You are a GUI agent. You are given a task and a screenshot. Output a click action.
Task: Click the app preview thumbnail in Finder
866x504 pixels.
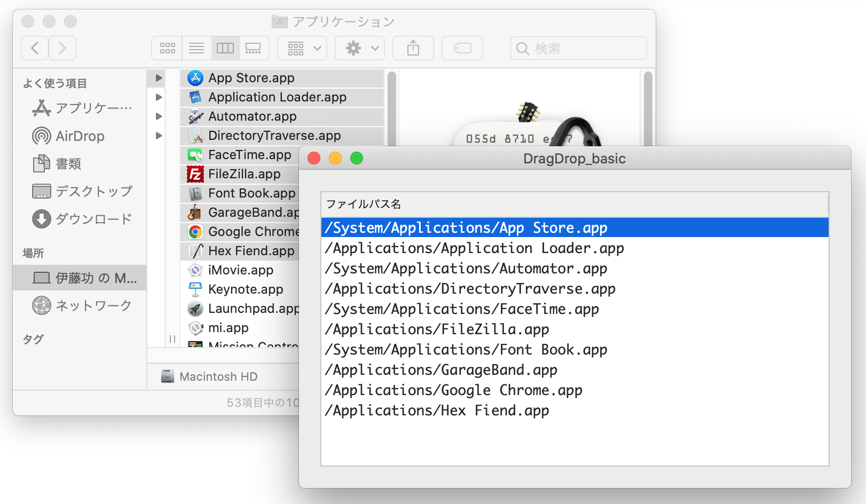coord(529,124)
